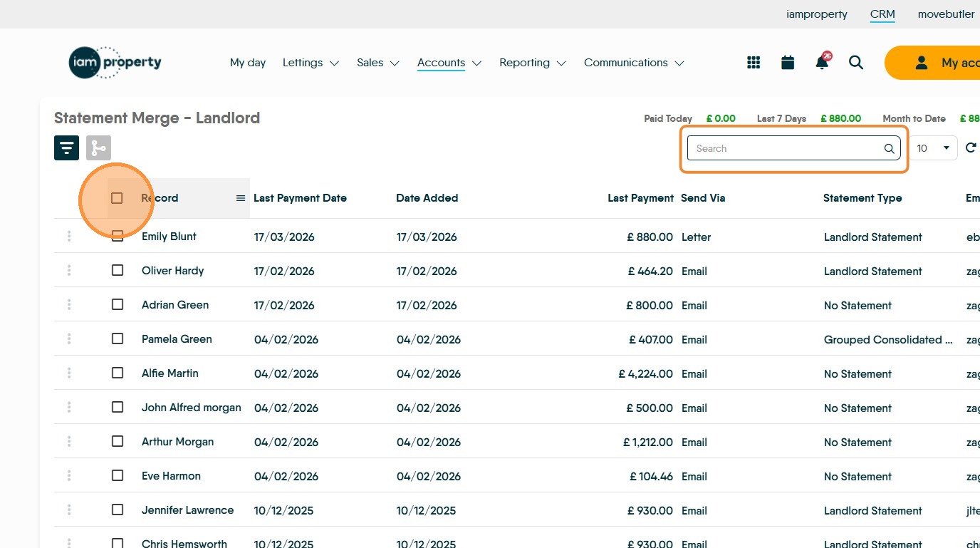980x548 pixels.
Task: Open row actions dots for Arthur Morgan
Action: 69,442
